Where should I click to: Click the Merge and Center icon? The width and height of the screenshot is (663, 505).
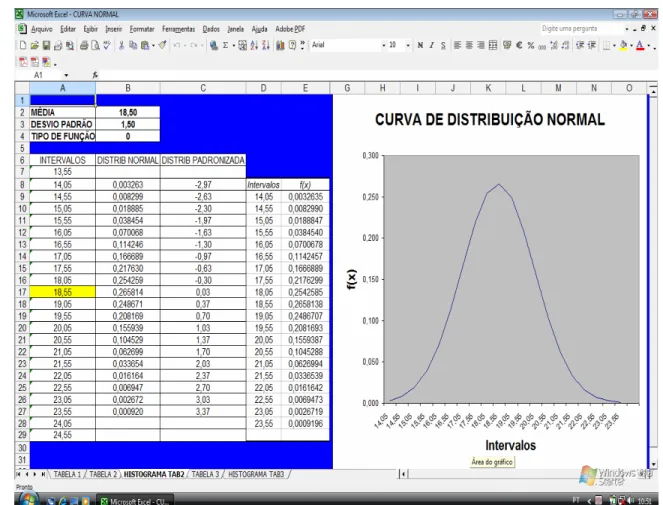[x=493, y=45]
